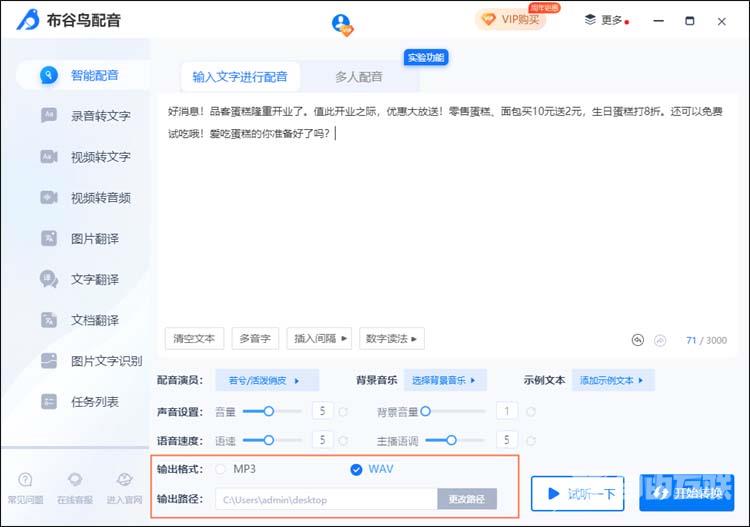The height and width of the screenshot is (527, 750).
Task: Click the 智能配音 sidebar icon
Action: (x=49, y=75)
